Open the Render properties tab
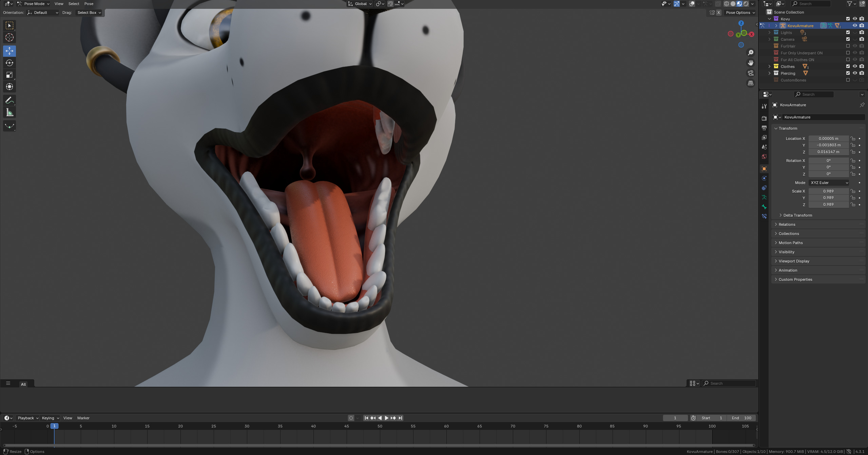Viewport: 868px width, 455px height. (x=764, y=118)
